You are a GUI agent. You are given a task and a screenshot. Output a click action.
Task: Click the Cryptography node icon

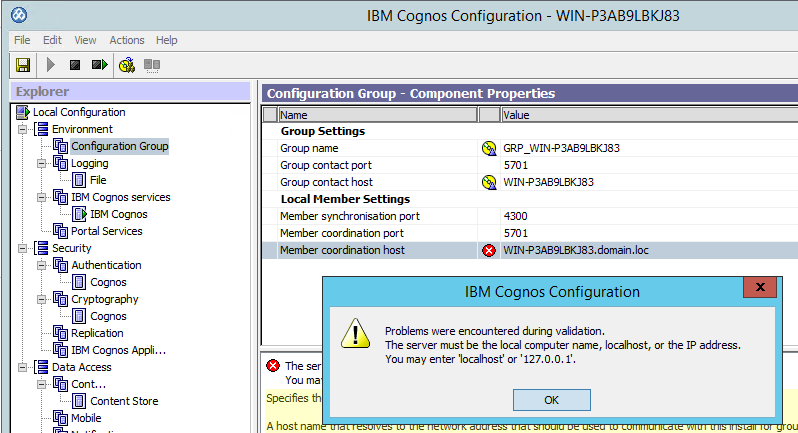click(61, 299)
